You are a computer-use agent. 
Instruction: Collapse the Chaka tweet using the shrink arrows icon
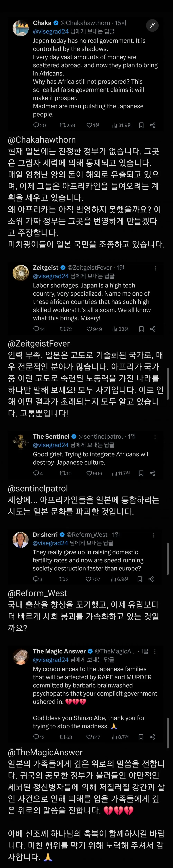[152, 26]
